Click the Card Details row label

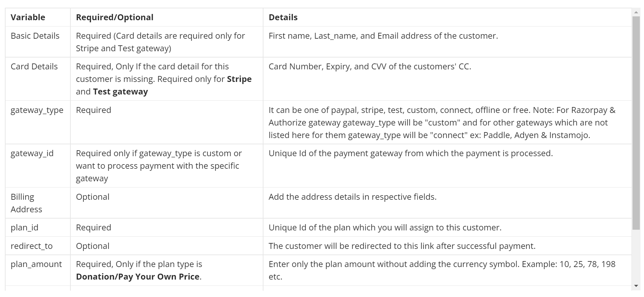coord(34,67)
